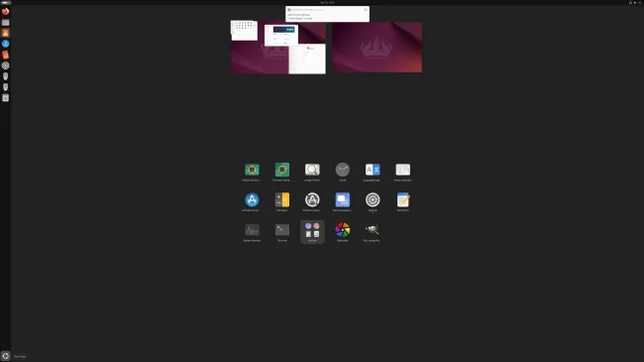This screenshot has width=644, height=362.
Task: Launch App Center orange dock icon
Action: (x=5, y=33)
